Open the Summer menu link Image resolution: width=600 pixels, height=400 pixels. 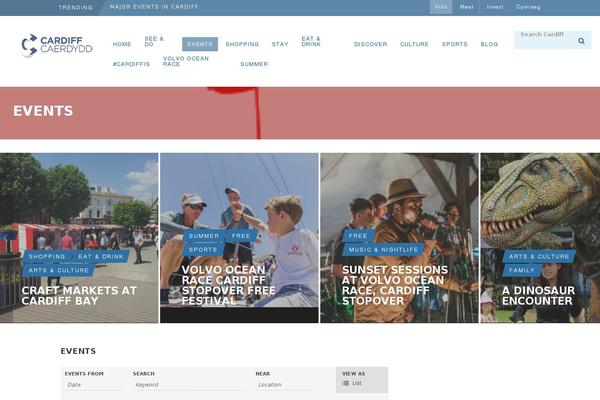coord(254,64)
